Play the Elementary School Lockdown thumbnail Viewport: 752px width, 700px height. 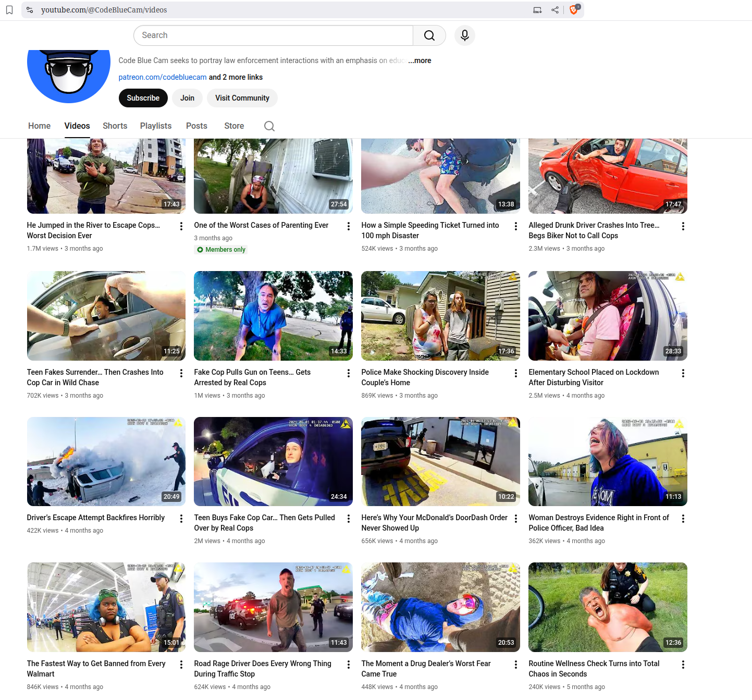[608, 316]
